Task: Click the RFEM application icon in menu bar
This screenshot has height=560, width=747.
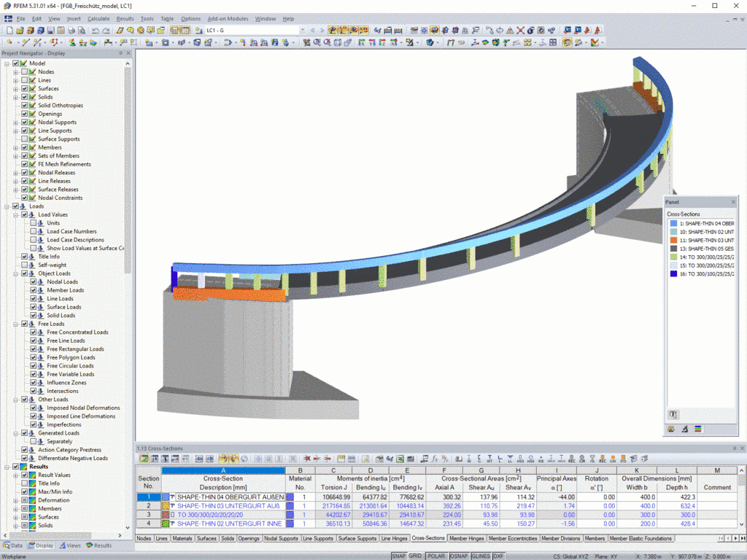Action: [8, 19]
